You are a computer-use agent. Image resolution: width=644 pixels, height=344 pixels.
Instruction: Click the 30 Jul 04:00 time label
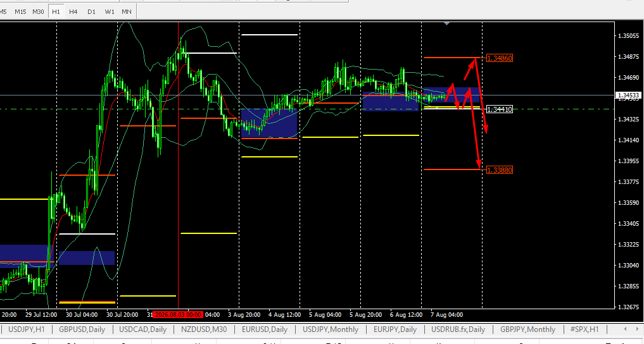click(82, 315)
